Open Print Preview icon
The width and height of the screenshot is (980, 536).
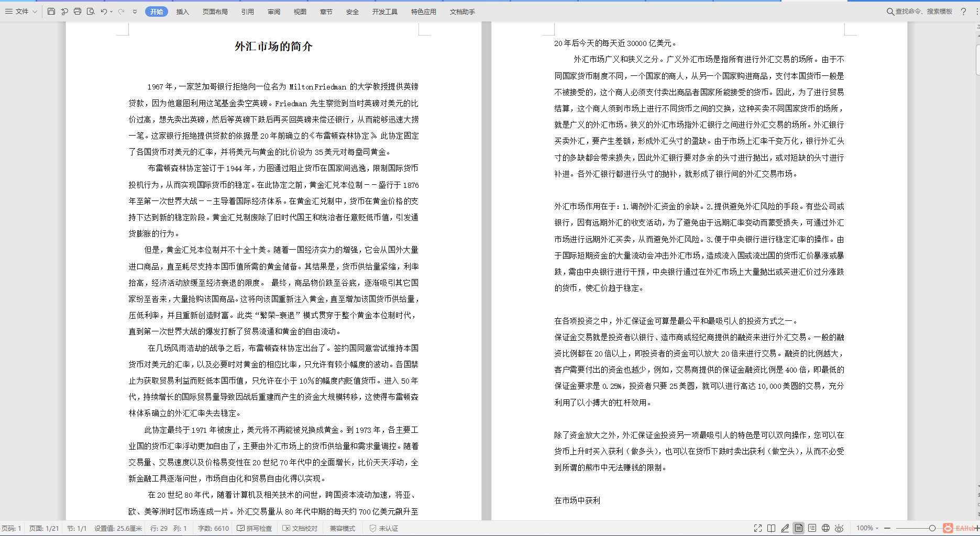[91, 12]
